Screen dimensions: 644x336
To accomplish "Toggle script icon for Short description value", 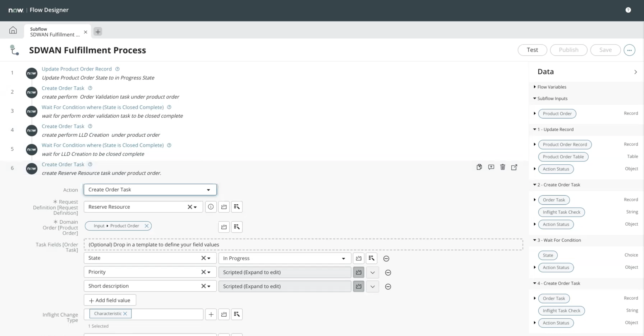I will (359, 286).
